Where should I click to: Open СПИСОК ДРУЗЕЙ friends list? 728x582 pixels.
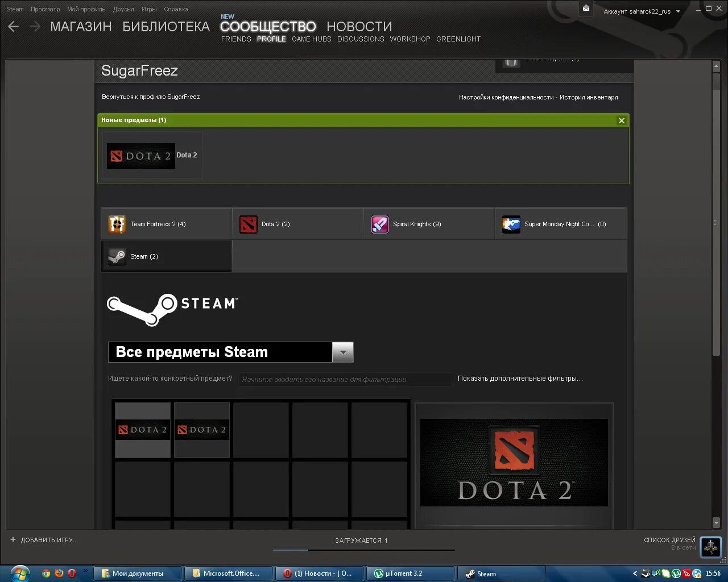(x=669, y=540)
